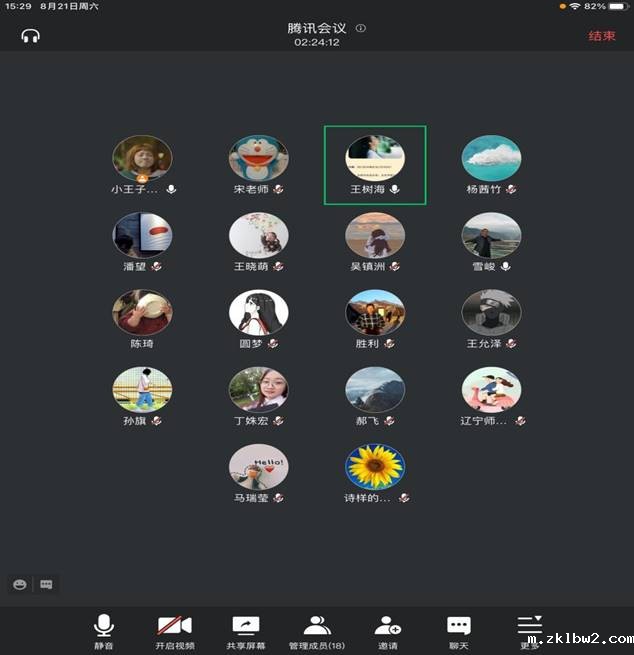Open the 聊天 chat panel
This screenshot has width=634, height=655.
click(459, 632)
